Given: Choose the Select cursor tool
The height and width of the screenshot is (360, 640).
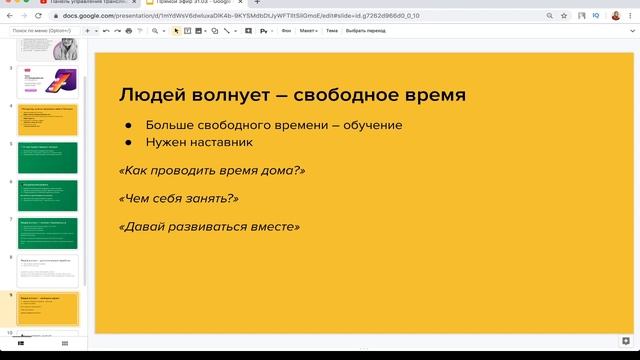Looking at the screenshot, I should click(x=176, y=31).
